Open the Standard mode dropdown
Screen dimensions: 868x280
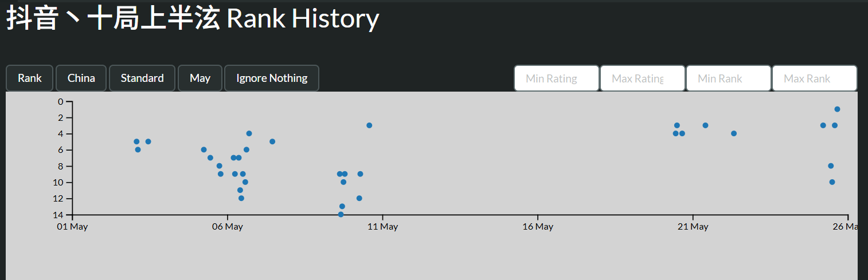click(x=142, y=78)
